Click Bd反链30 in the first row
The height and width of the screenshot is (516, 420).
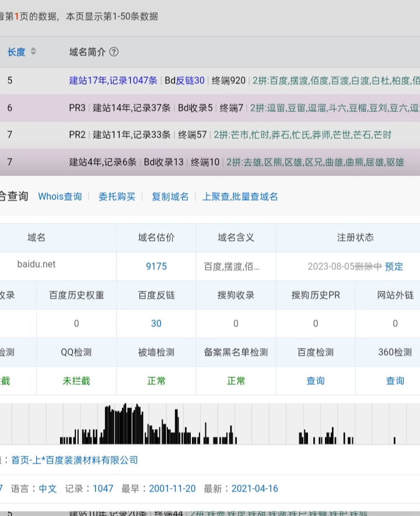184,80
